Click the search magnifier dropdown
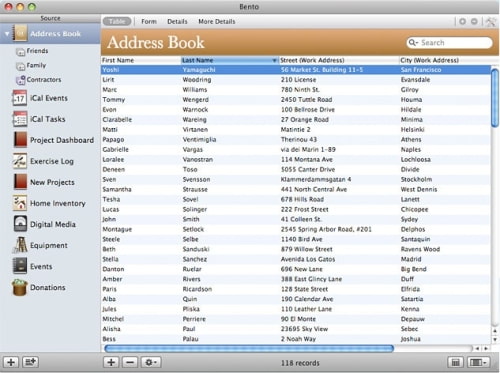 tap(413, 43)
